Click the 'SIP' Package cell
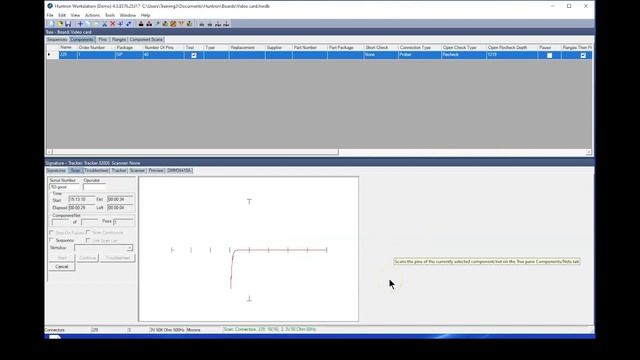 (129, 55)
